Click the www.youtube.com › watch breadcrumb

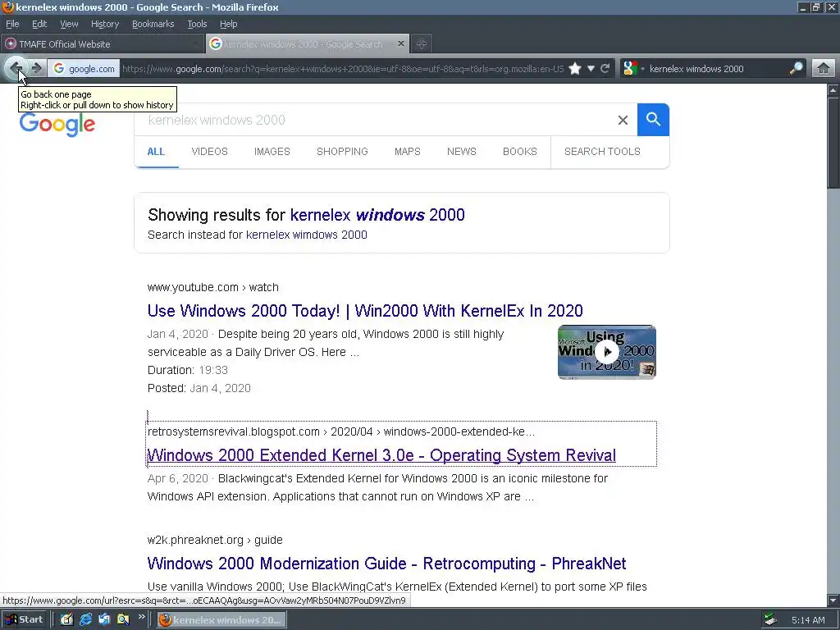pyautogui.click(x=212, y=287)
